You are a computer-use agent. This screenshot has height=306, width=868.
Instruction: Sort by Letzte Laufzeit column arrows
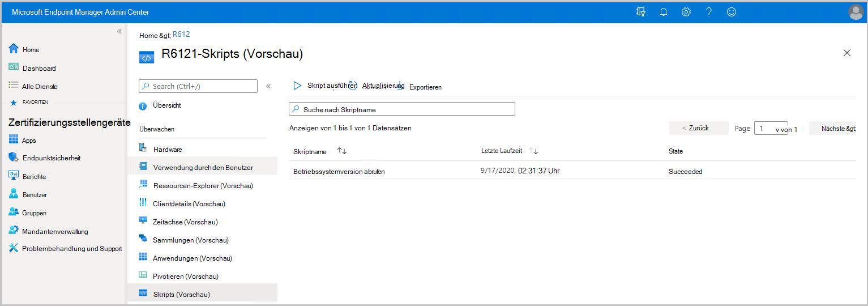tap(533, 151)
